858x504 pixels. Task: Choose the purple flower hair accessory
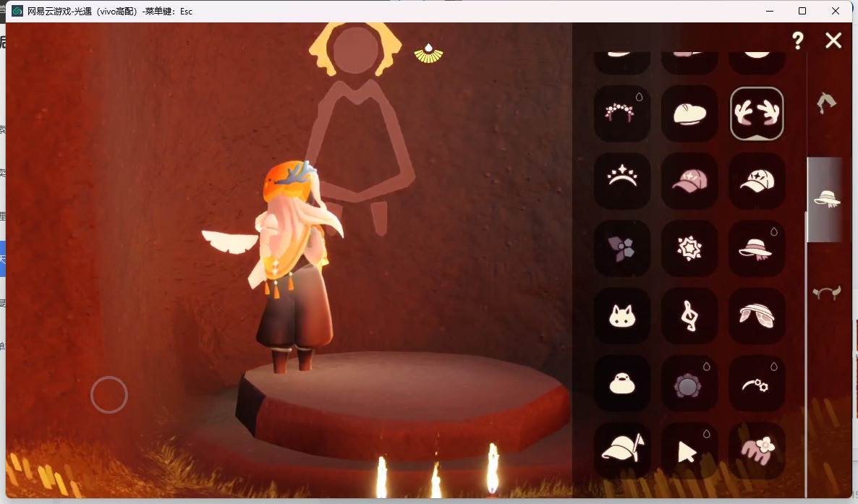(622, 248)
